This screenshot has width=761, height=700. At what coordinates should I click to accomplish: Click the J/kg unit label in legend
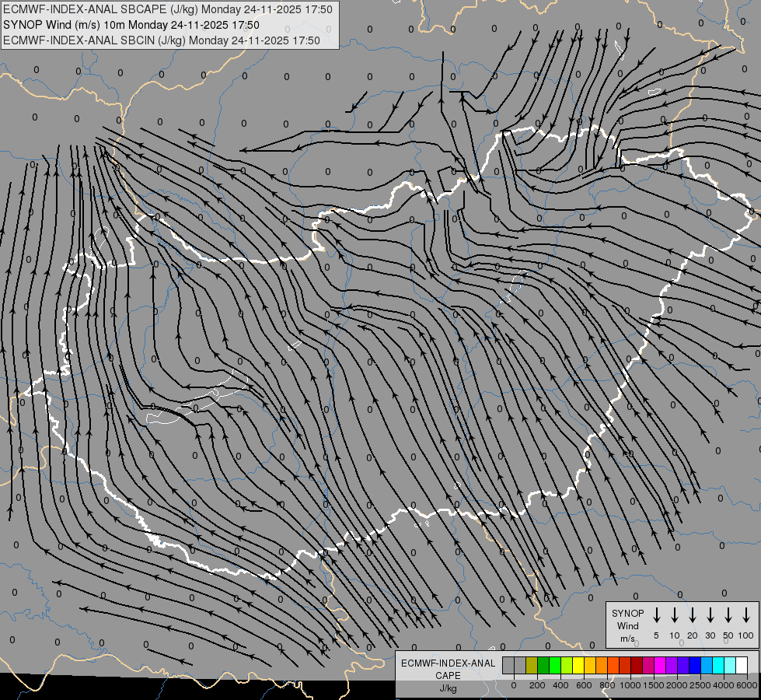(x=448, y=688)
